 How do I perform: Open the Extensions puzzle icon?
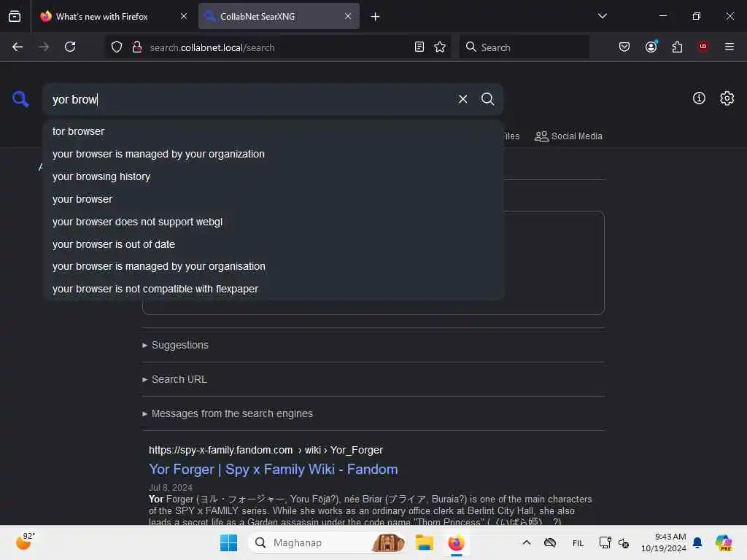point(678,47)
